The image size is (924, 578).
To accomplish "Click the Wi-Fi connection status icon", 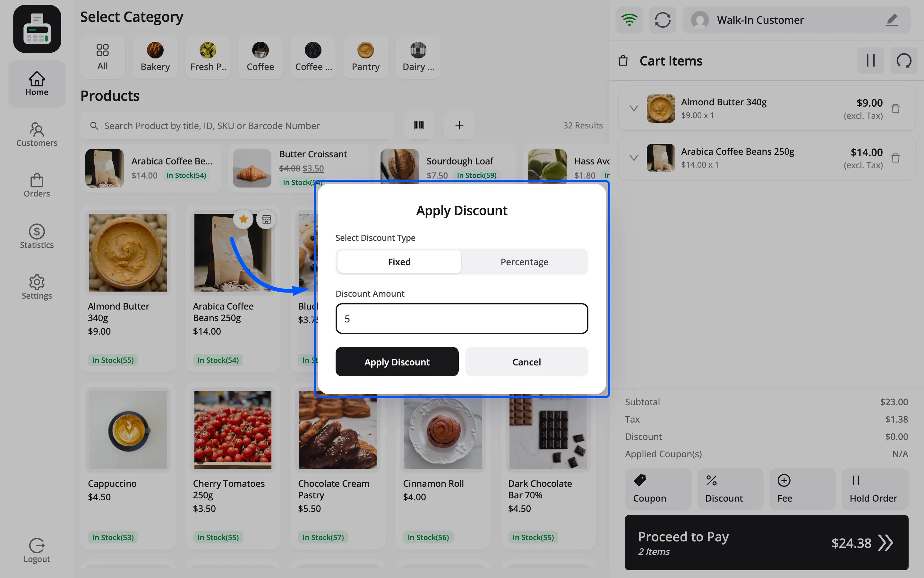I will tap(629, 20).
